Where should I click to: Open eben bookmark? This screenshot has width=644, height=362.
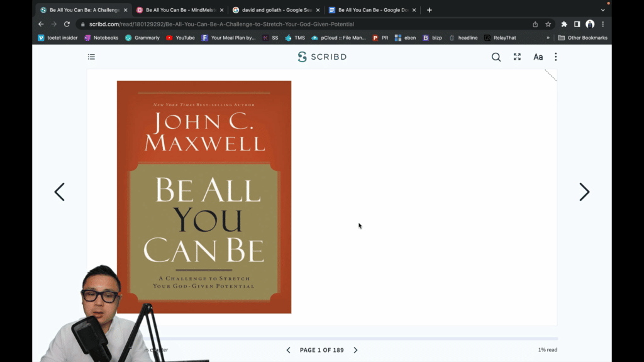(406, 38)
